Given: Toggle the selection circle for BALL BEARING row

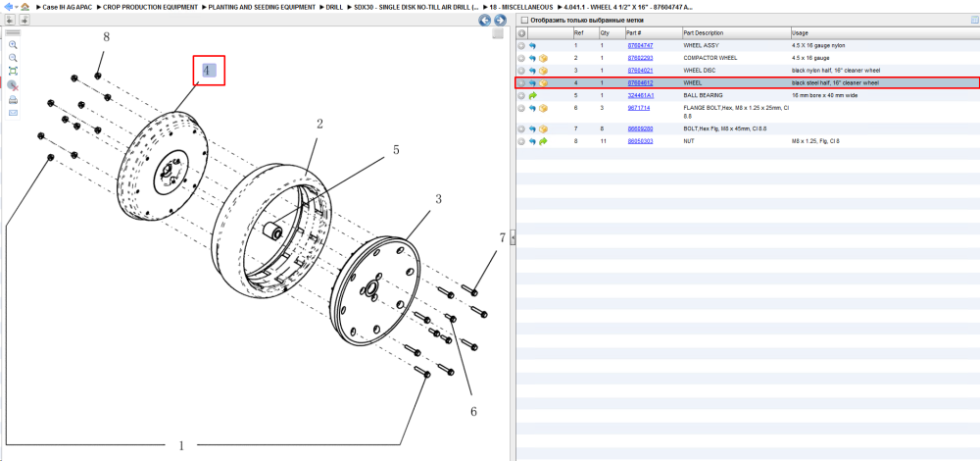Looking at the screenshot, I should (x=521, y=96).
